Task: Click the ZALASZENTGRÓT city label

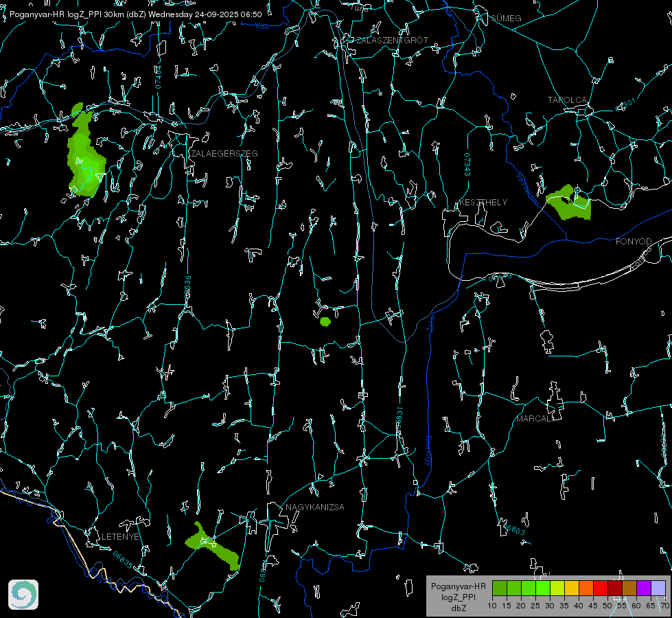Action: pos(392,41)
